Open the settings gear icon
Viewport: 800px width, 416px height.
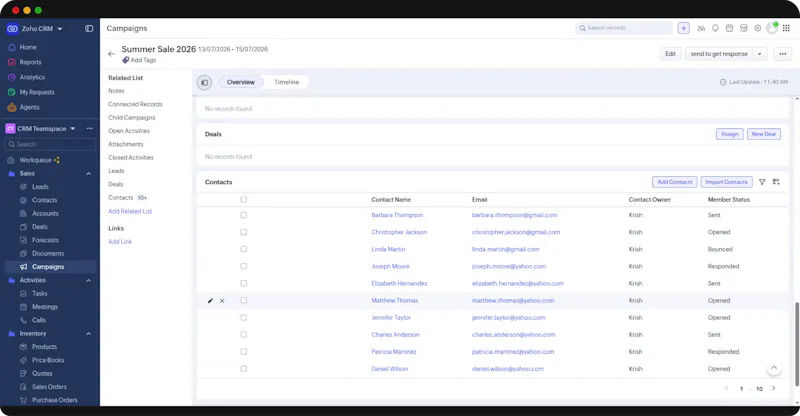tap(758, 28)
